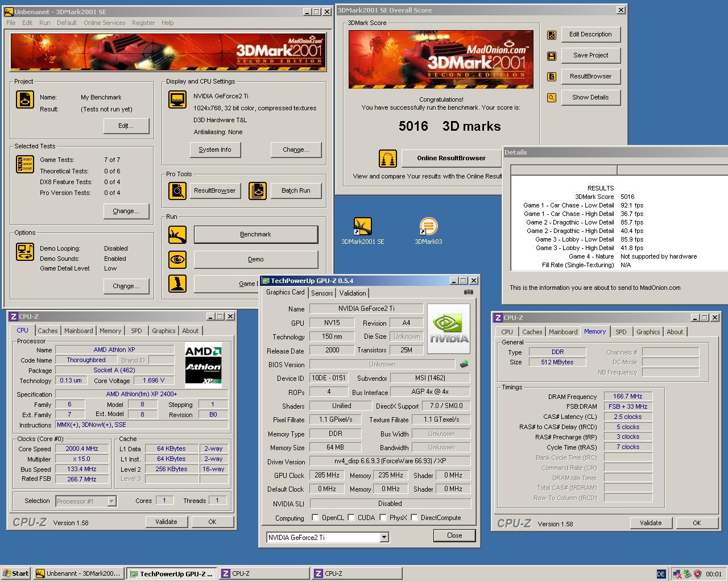Click the AMD Athlon XP logo in CPU-Z

(203, 364)
